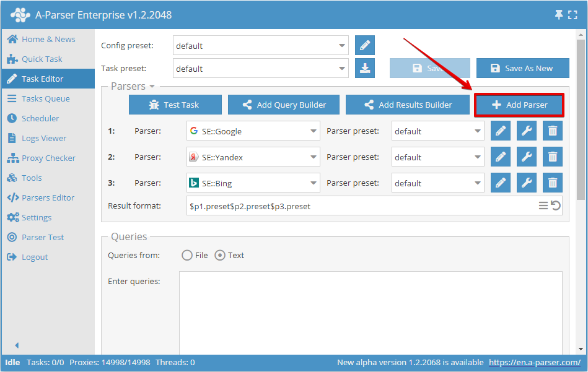Image resolution: width=588 pixels, height=372 pixels.
Task: Select Text as queries source
Action: tap(221, 255)
